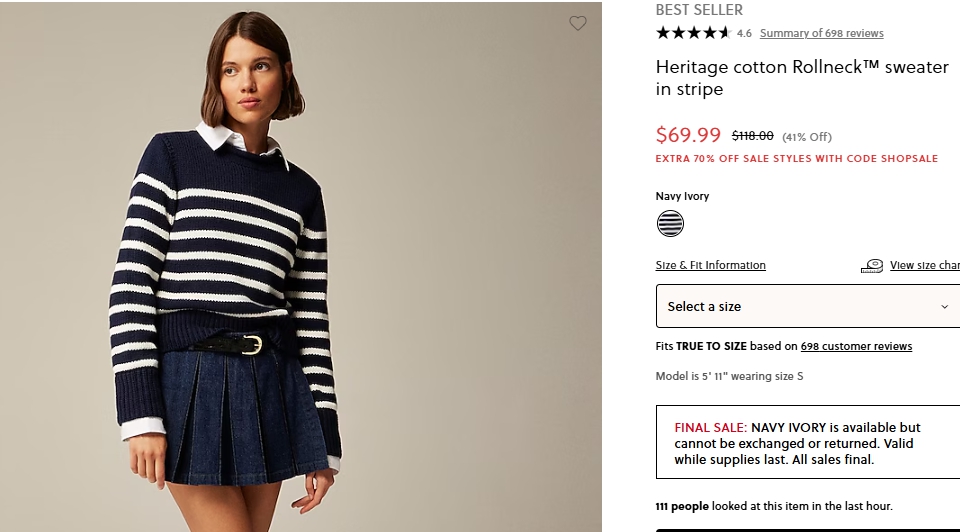Screen dimensions: 960x532
Task: Open the Select a size dropdown
Action: click(808, 306)
